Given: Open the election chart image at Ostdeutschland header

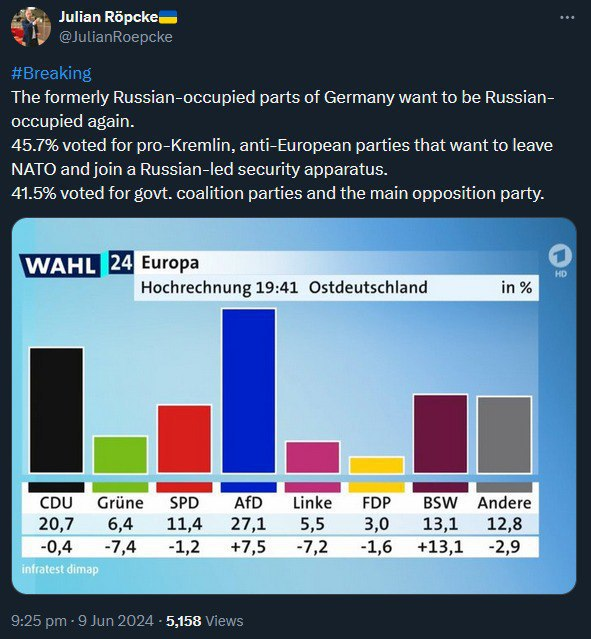Looking at the screenshot, I should click(368, 287).
